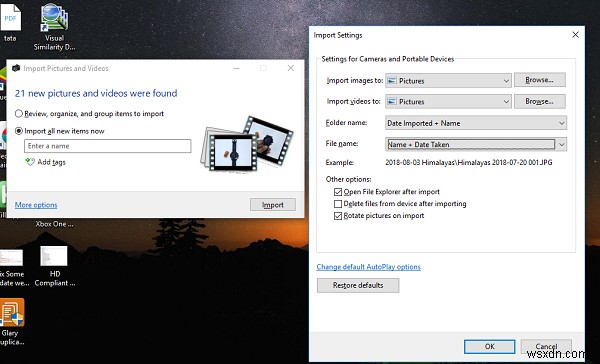Click the Import button
600x364 pixels.
click(x=273, y=205)
